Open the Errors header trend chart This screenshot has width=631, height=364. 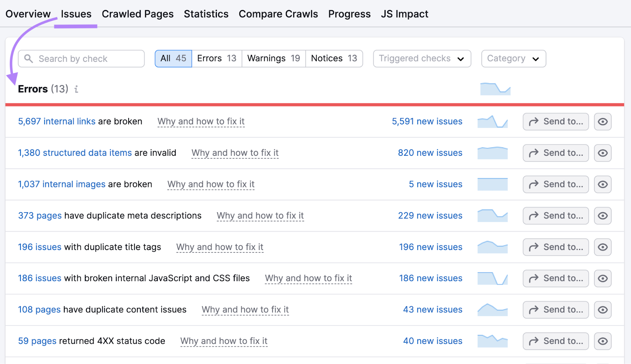click(x=495, y=89)
